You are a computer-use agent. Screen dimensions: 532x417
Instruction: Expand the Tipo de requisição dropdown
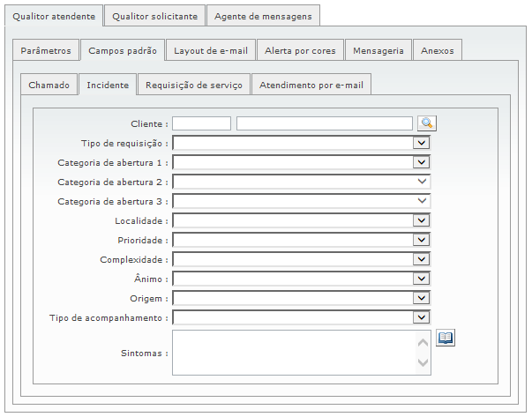click(x=301, y=143)
